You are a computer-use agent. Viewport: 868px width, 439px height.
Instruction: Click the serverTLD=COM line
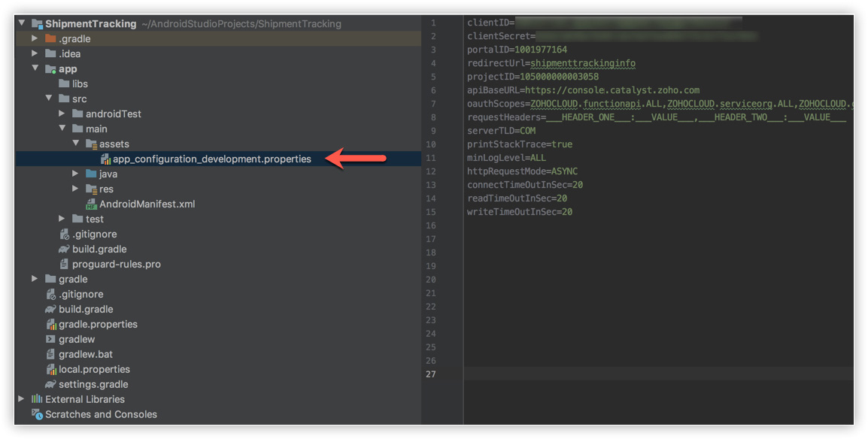(x=501, y=131)
